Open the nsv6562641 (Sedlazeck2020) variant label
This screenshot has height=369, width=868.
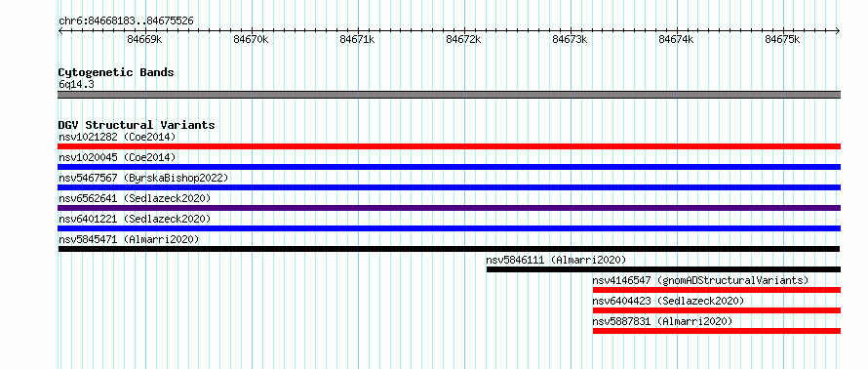pos(135,198)
